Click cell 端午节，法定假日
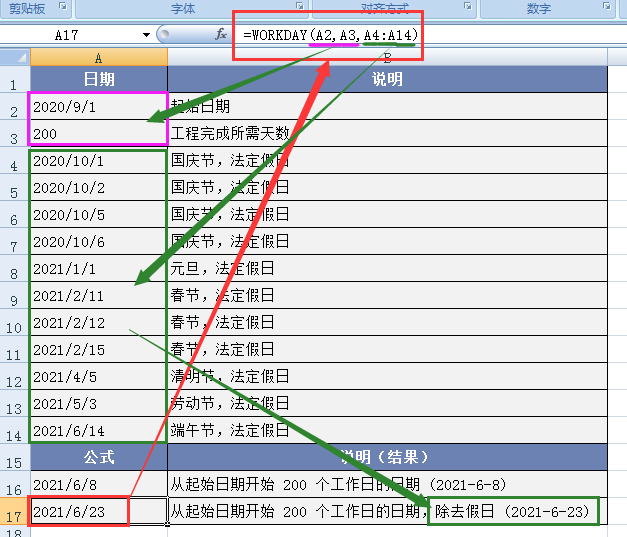This screenshot has width=627, height=537. pyautogui.click(x=387, y=430)
